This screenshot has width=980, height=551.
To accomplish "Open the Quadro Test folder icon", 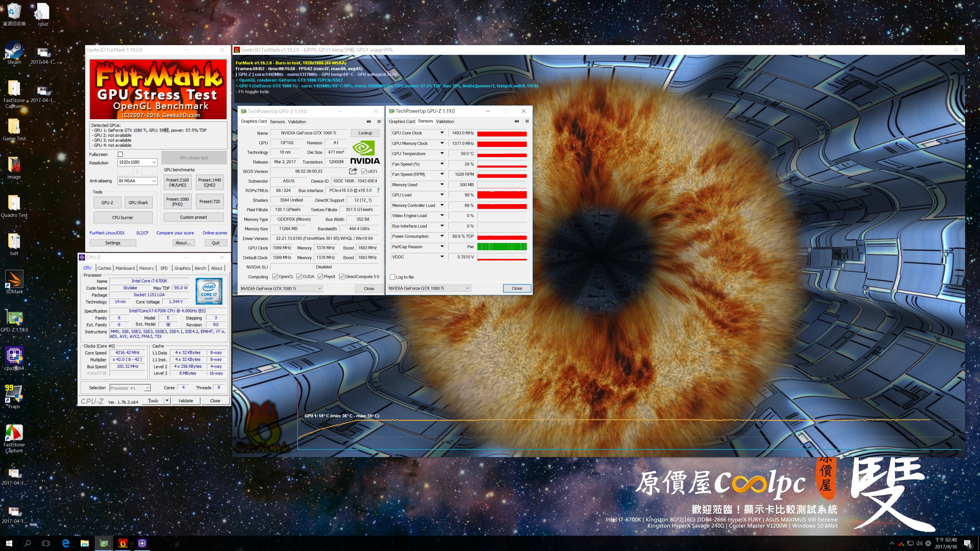I will coord(14,206).
